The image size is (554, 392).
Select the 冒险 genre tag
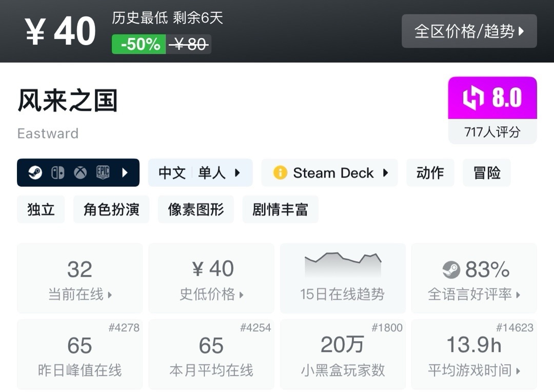[x=486, y=173]
